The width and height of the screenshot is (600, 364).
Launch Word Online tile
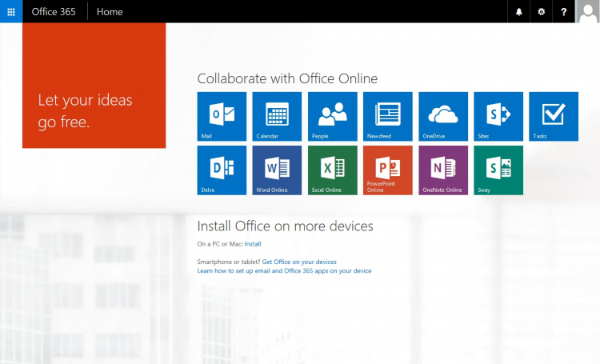[x=277, y=170]
